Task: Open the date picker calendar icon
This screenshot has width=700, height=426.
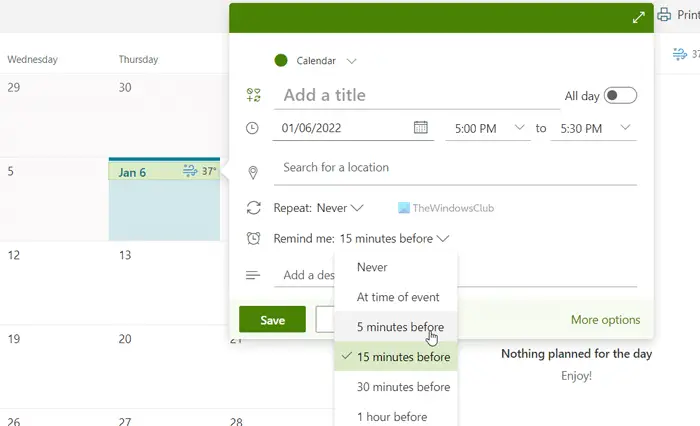Action: click(421, 127)
